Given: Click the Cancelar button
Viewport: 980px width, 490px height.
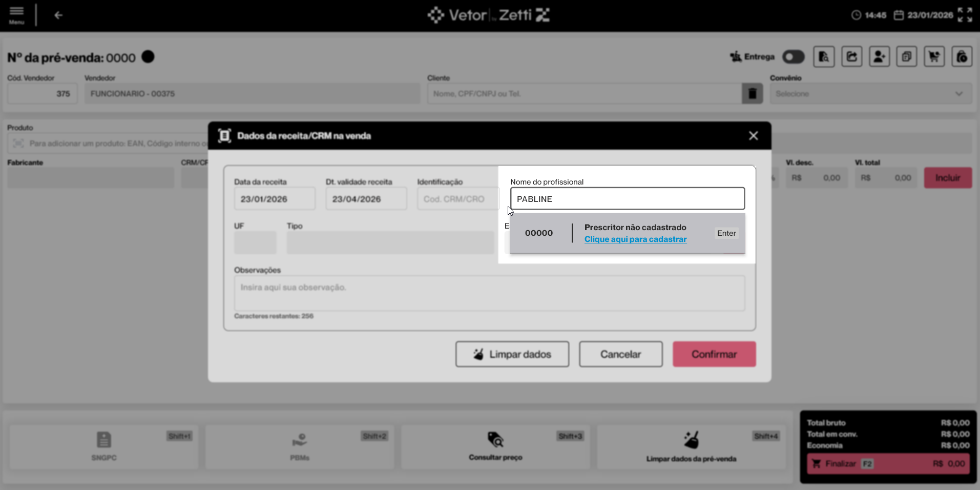Looking at the screenshot, I should [x=621, y=354].
